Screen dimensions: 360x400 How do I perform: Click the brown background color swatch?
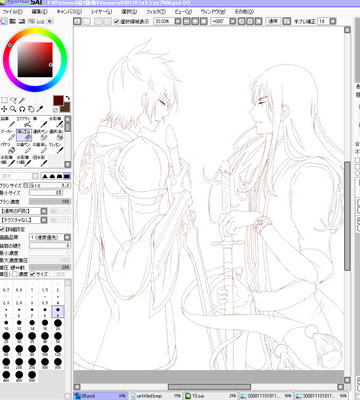[66, 107]
